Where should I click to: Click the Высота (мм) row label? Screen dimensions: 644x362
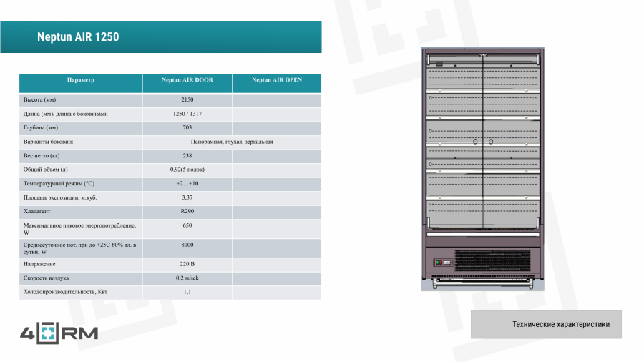coord(40,100)
